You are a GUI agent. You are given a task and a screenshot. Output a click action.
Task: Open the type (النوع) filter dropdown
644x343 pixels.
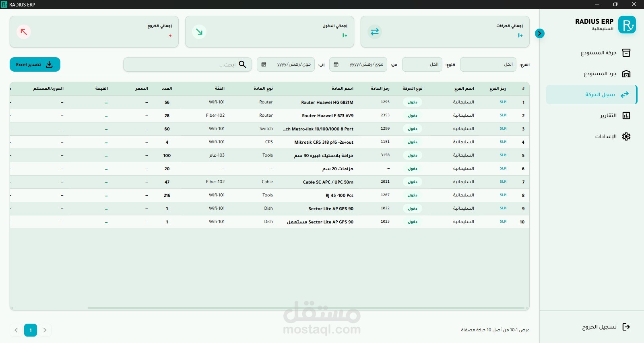[422, 64]
